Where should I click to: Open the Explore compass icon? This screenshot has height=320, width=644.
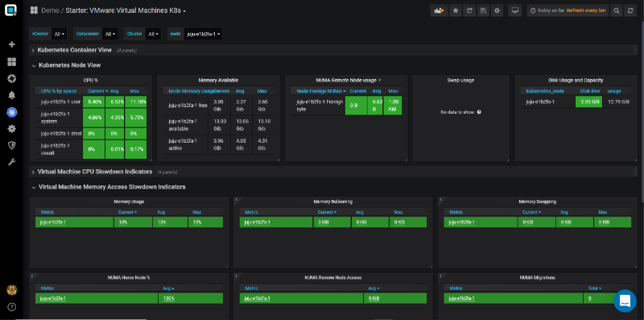coord(12,78)
